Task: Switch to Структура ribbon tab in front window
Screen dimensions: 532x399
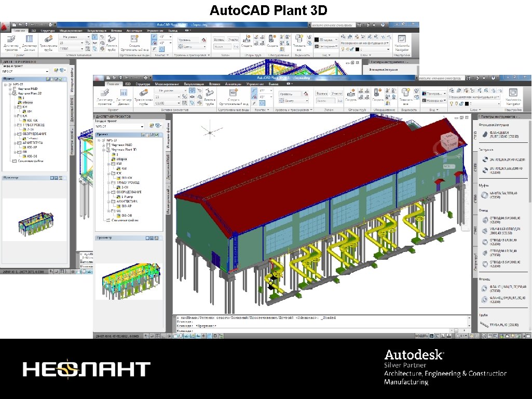Action: (x=143, y=84)
